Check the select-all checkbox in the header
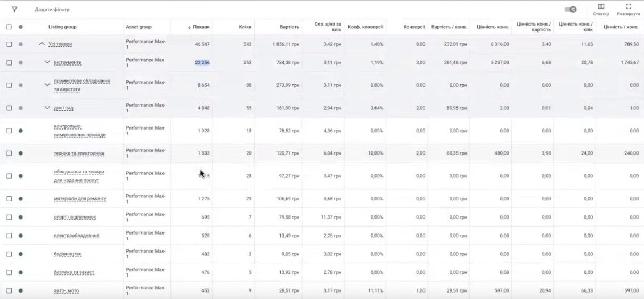The image size is (644, 299). 9,27
